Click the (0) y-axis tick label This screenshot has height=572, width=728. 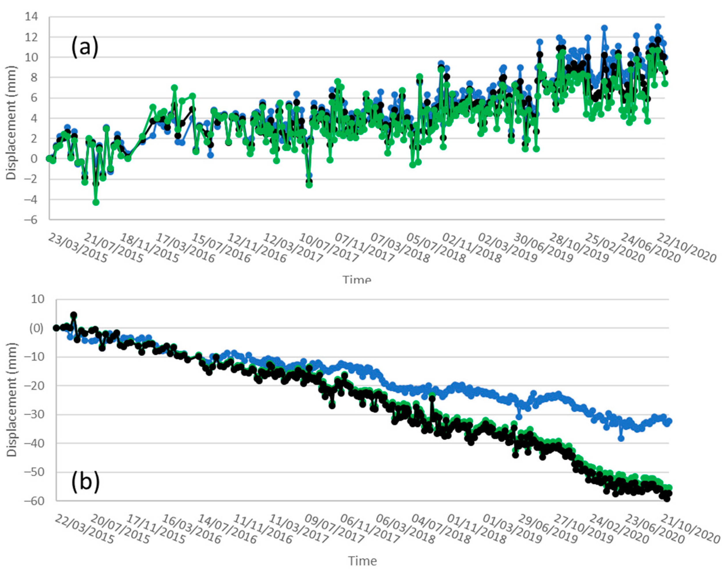click(37, 328)
